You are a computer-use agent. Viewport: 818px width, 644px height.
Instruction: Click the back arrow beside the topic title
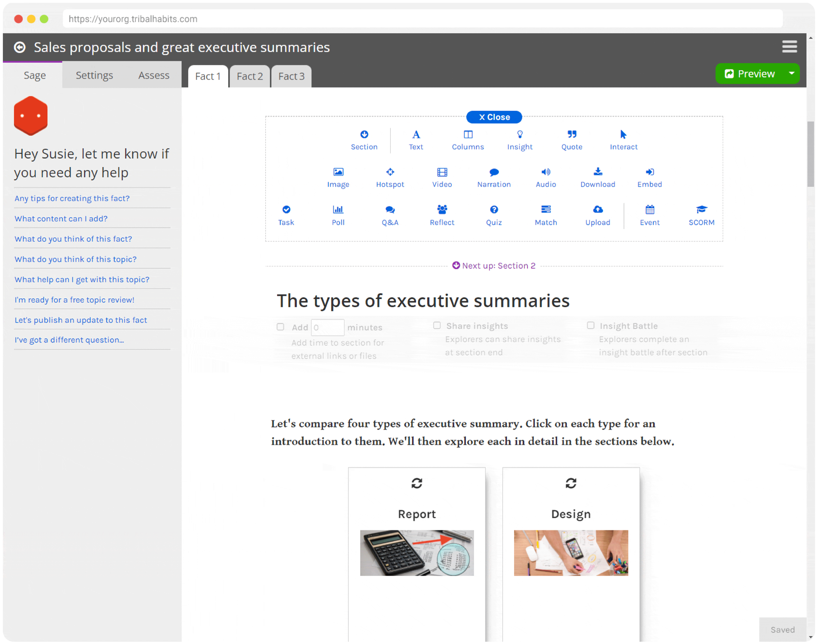click(x=20, y=47)
